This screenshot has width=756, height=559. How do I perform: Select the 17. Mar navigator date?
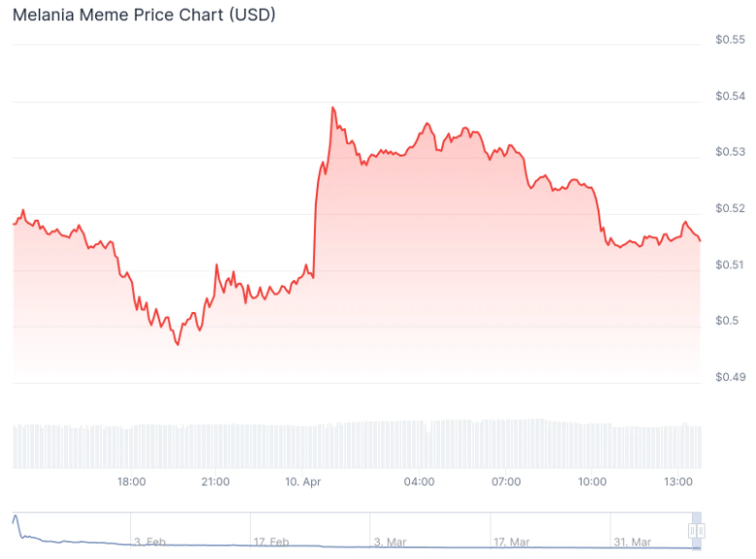coord(512,542)
